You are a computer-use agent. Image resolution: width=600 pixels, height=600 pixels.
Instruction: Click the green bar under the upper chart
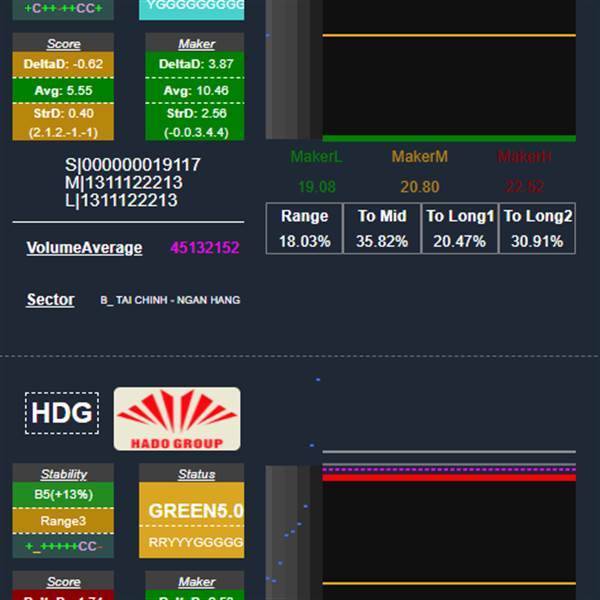pos(449,139)
